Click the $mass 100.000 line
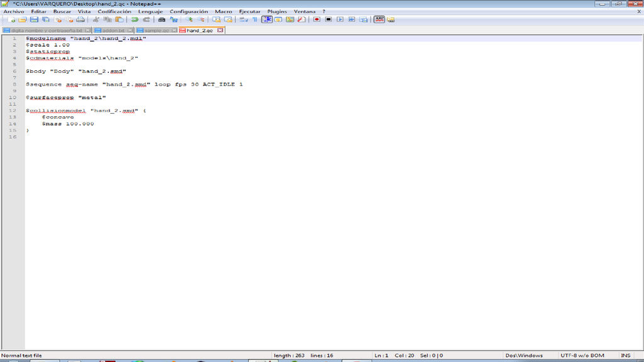Screen dimensions: 644x362 (68, 124)
